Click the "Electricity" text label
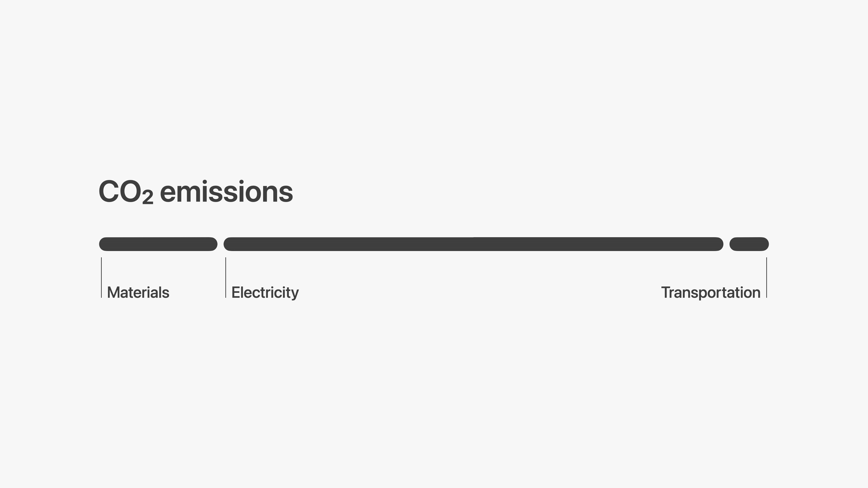This screenshot has height=488, width=868. click(x=265, y=292)
